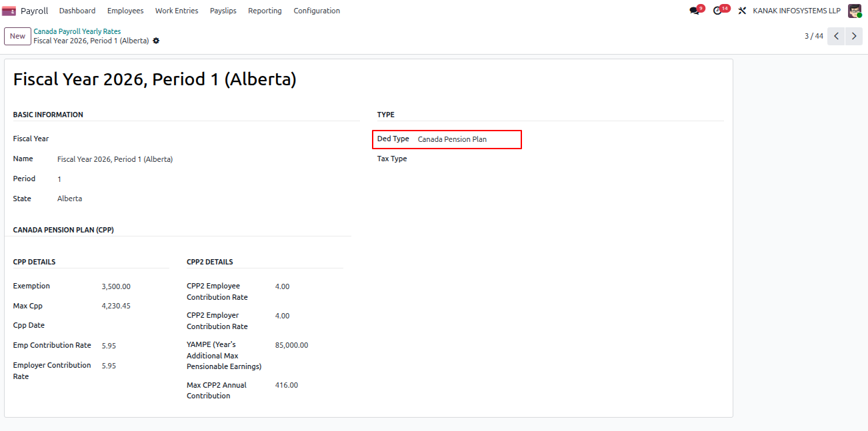This screenshot has height=431, width=868.
Task: Open the Payslips menu
Action: (223, 11)
